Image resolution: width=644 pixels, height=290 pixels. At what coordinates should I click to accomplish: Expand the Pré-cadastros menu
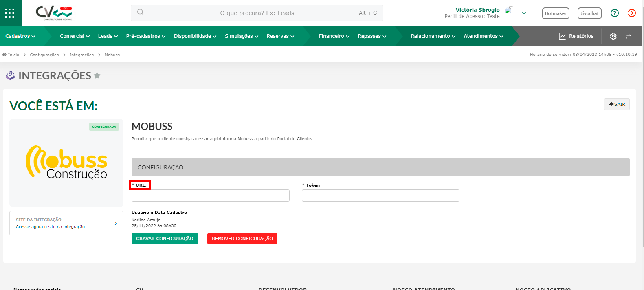146,36
